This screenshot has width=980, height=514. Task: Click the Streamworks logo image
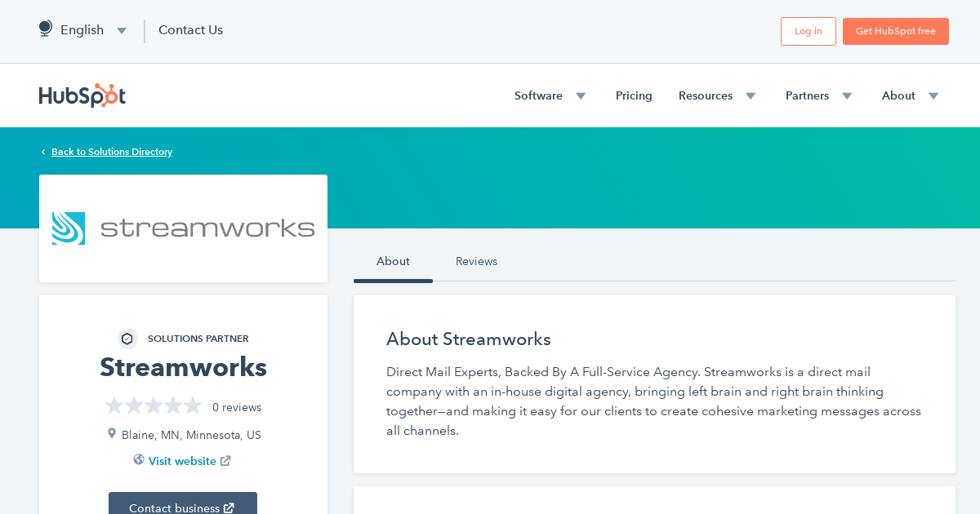[x=183, y=228]
